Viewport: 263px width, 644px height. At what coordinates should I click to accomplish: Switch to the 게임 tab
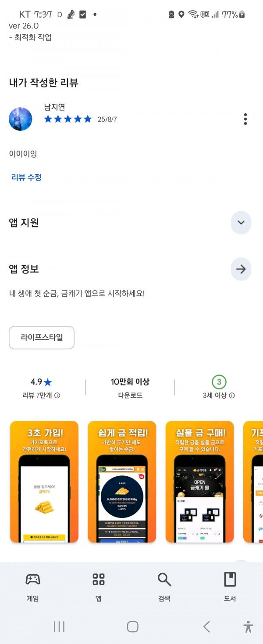(33, 587)
